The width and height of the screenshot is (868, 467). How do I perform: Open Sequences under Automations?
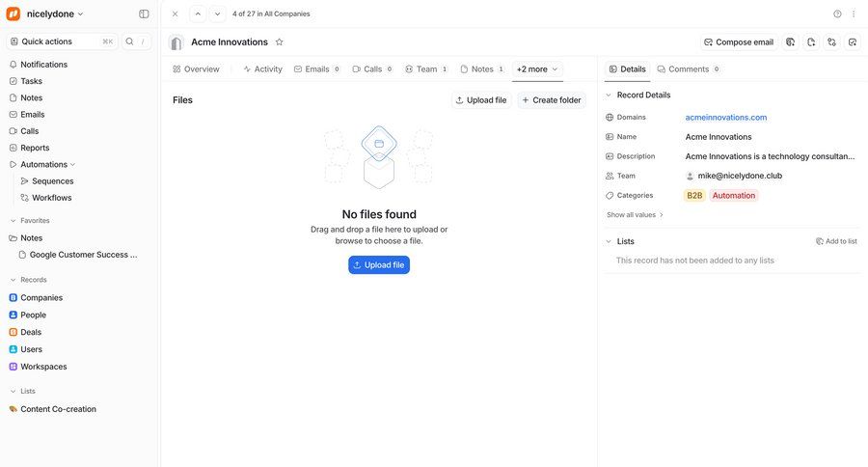[x=53, y=181]
